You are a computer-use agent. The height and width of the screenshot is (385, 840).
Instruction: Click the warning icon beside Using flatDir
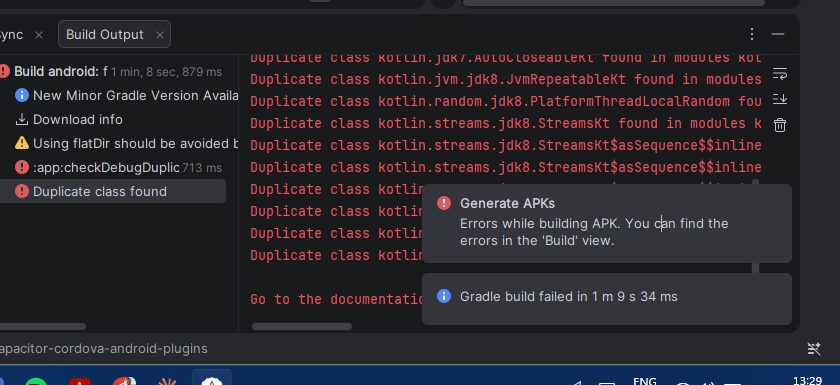pos(22,143)
